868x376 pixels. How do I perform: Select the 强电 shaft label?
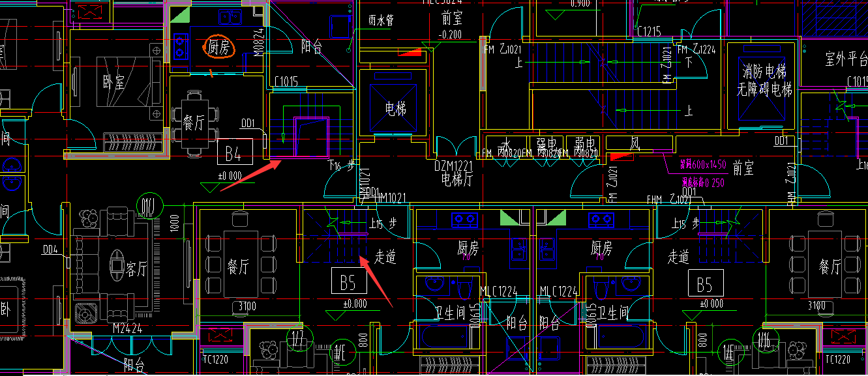pos(548,143)
